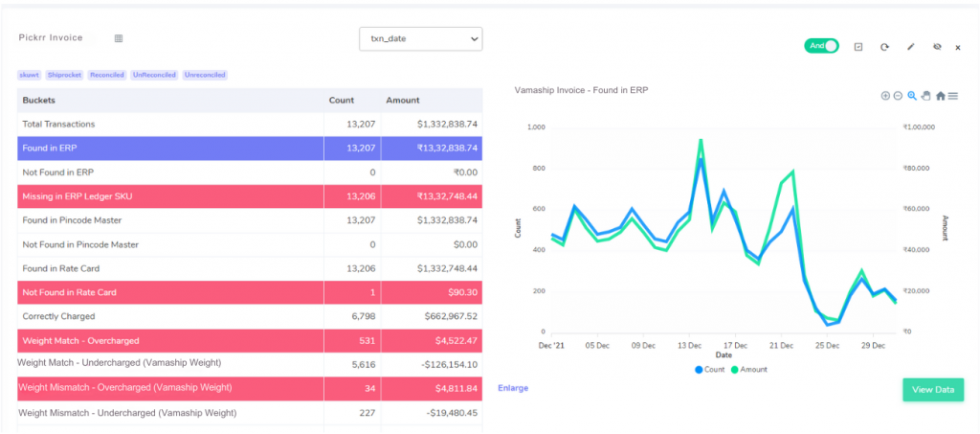Zoom out the chart with minus icon

[898, 96]
